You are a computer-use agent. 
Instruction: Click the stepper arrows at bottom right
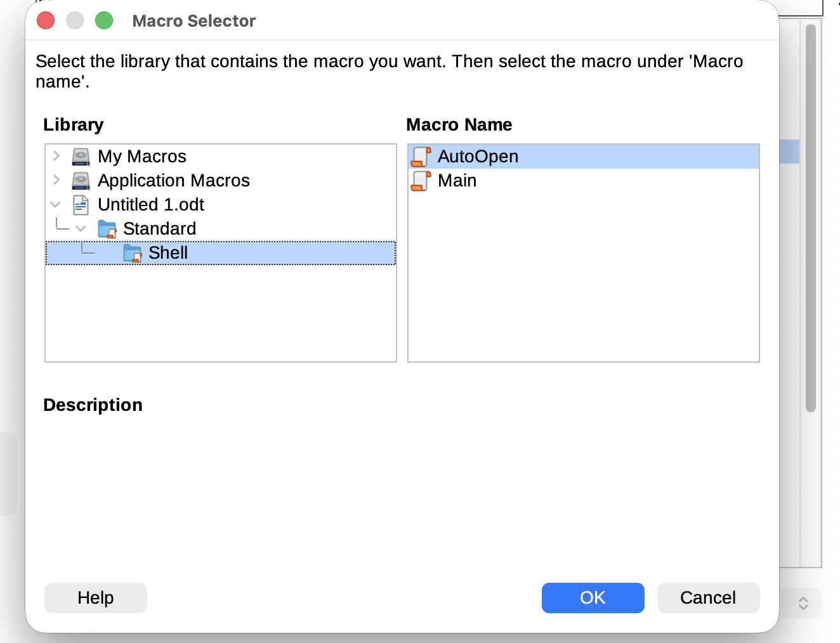803,603
